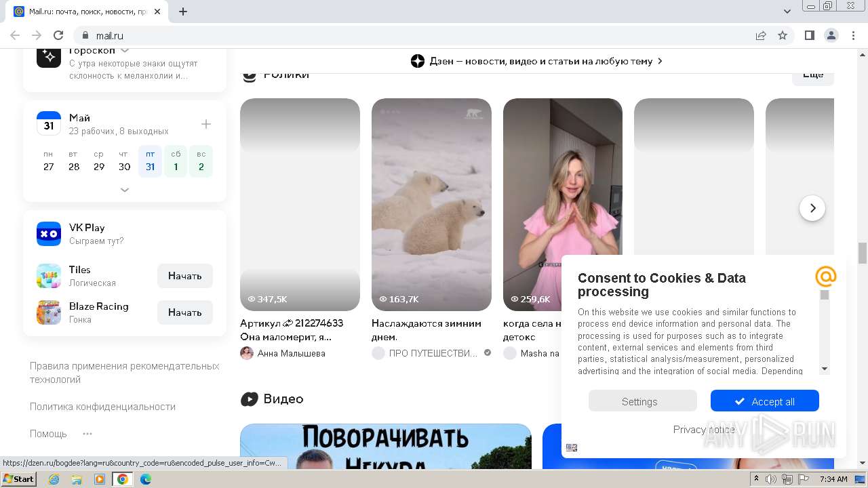868x488 pixels.
Task: Open the polar bears video thumbnail
Action: pyautogui.click(x=431, y=205)
